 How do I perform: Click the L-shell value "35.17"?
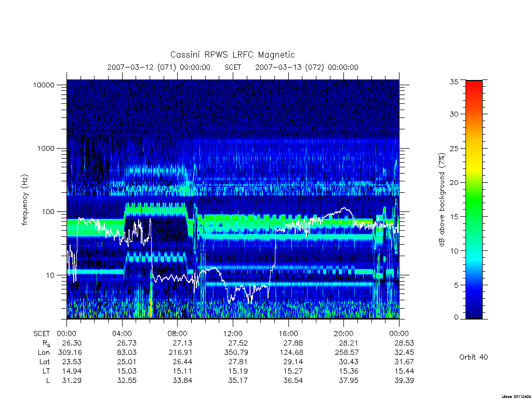point(238,381)
